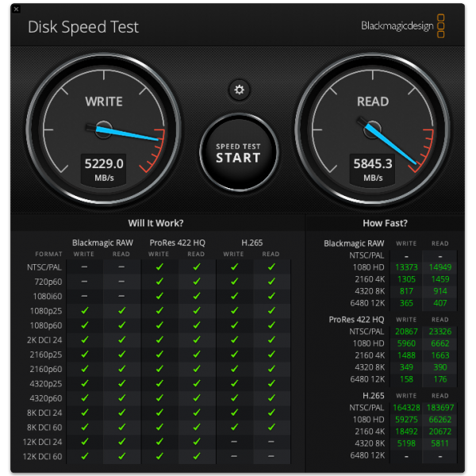Click the ProRes 422 HQ write checkmark for NTSC/PAL

[x=159, y=267]
